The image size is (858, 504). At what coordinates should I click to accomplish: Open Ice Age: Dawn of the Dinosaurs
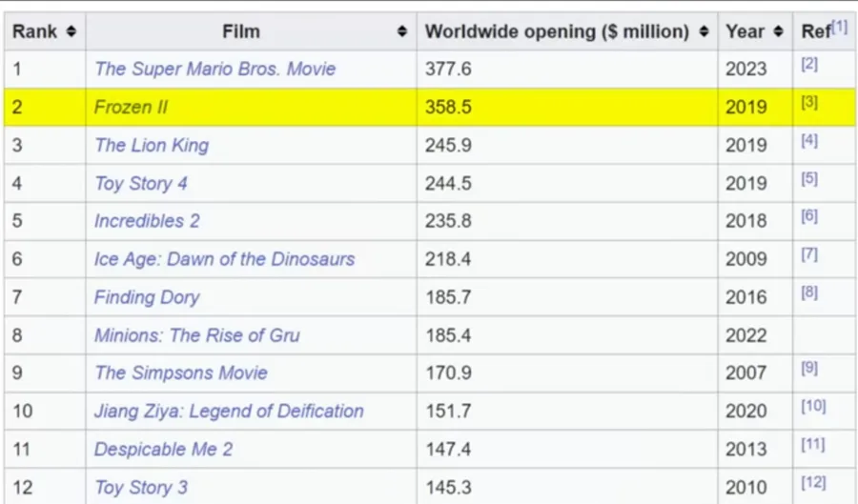(224, 259)
